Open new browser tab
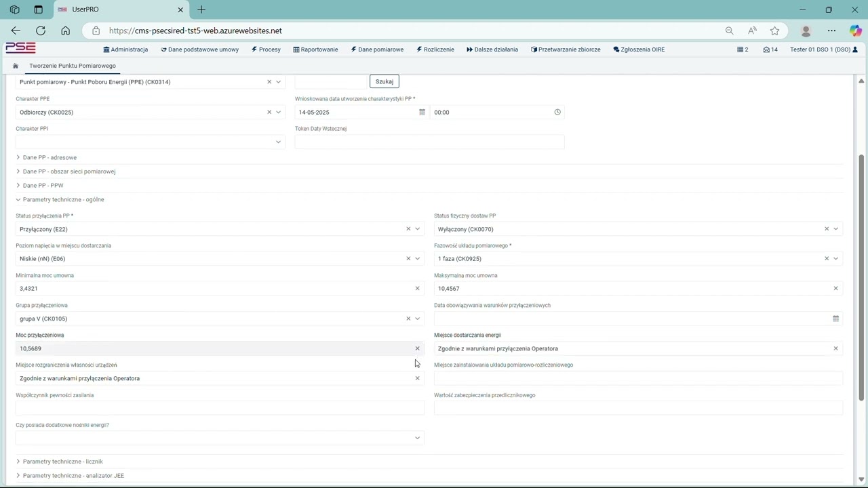 201,9
